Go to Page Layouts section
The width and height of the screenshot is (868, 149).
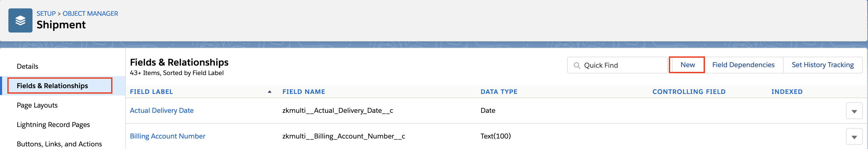(37, 105)
